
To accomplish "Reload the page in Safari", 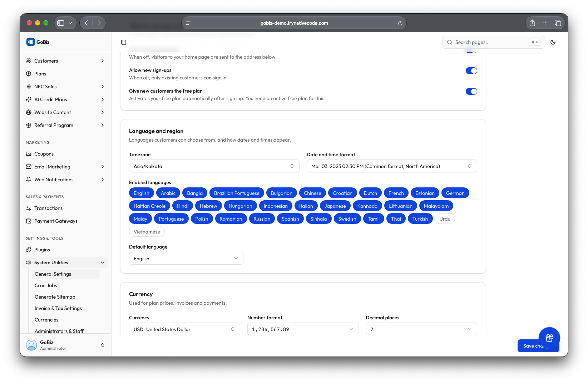I will [x=400, y=23].
